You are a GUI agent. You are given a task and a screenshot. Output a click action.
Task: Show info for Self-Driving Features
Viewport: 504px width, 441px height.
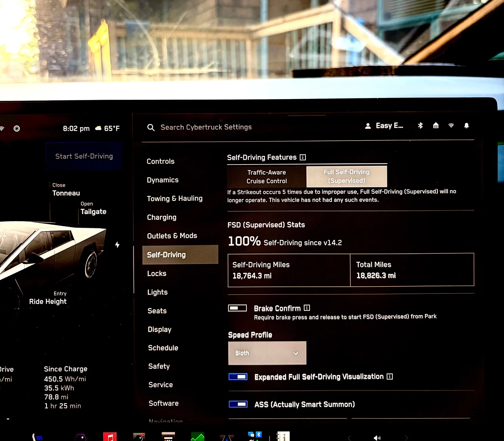point(303,157)
